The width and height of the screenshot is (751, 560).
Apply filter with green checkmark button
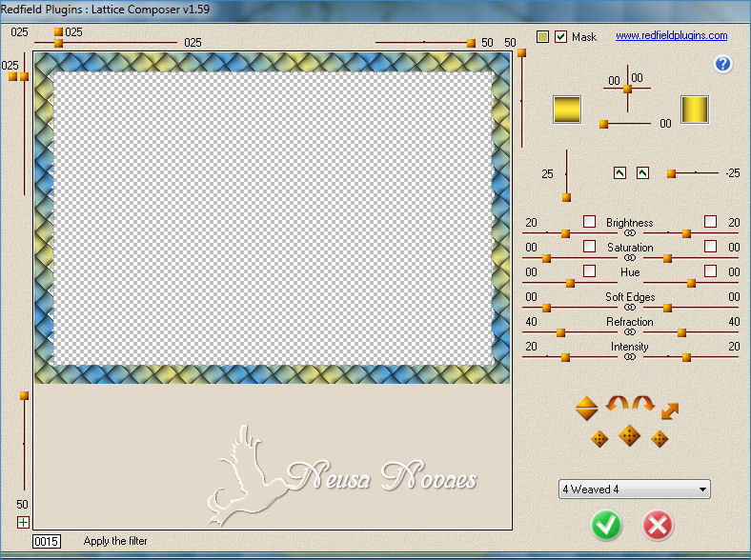pos(606,525)
